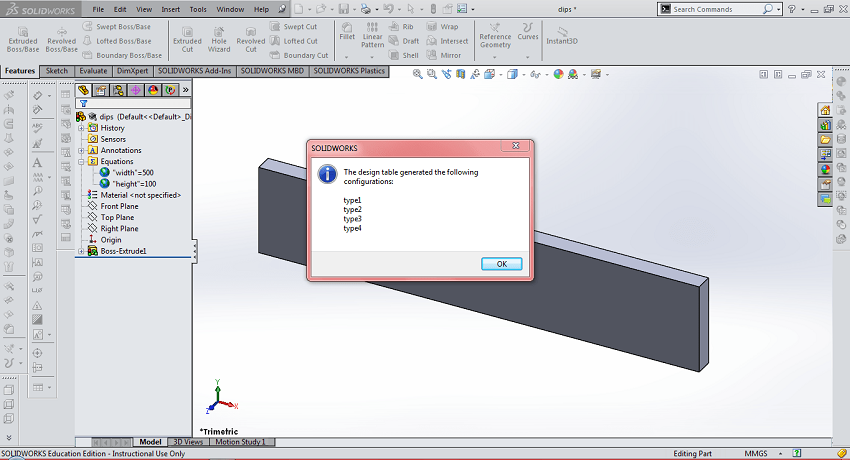Viewport: 850px width, 460px height.
Task: Click OK in the SOLIDWORKS dialog
Action: coord(501,264)
